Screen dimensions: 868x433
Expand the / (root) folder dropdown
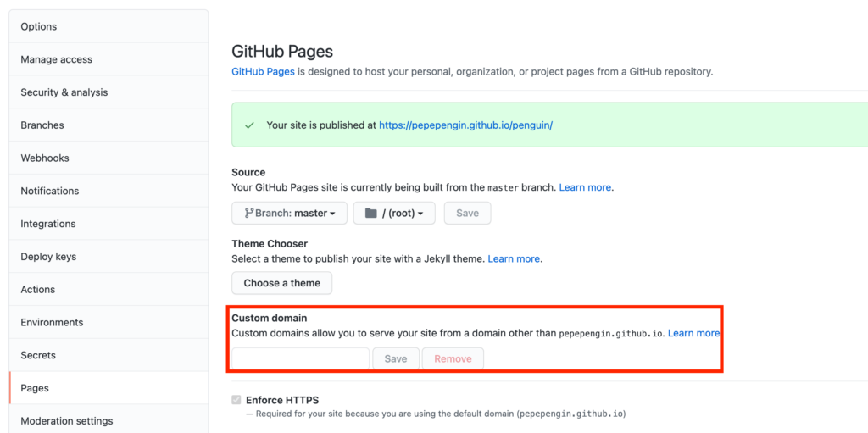pos(394,214)
